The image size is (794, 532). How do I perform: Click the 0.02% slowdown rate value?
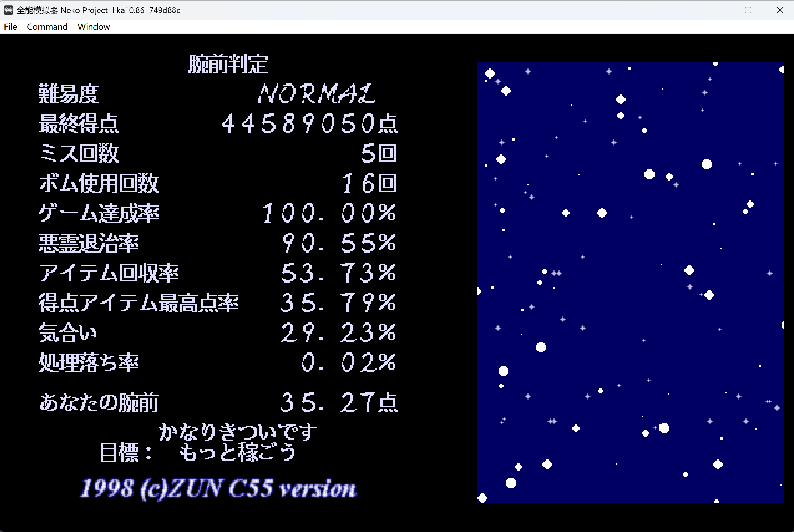tap(348, 363)
